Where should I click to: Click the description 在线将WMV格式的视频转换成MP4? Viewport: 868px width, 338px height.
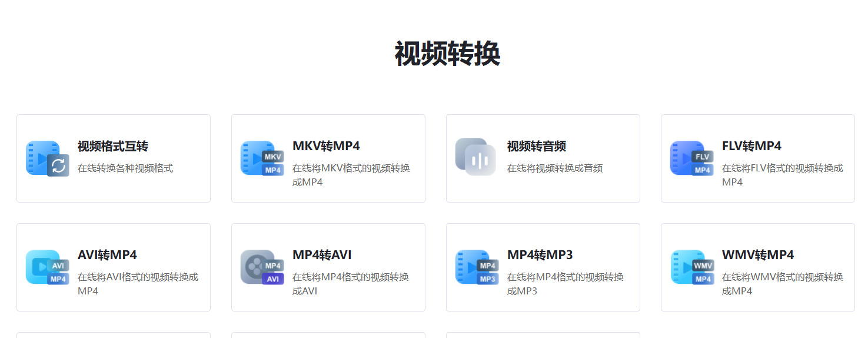coord(783,284)
